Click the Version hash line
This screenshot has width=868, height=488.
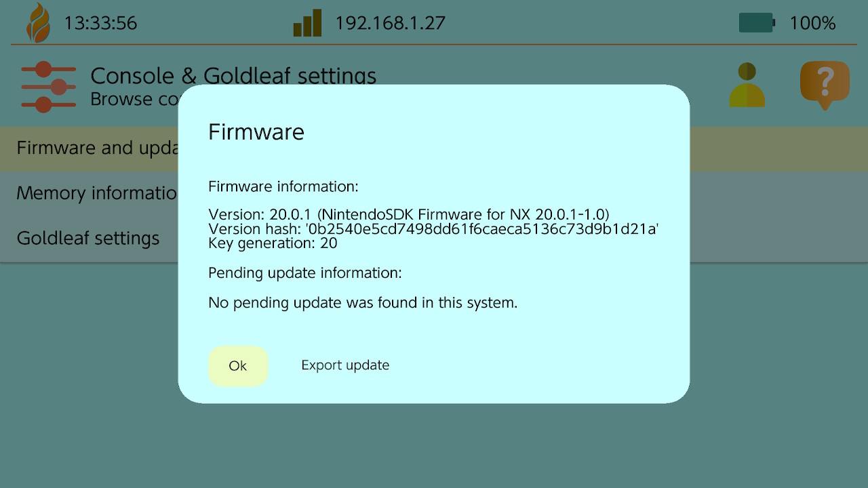pyautogui.click(x=433, y=229)
